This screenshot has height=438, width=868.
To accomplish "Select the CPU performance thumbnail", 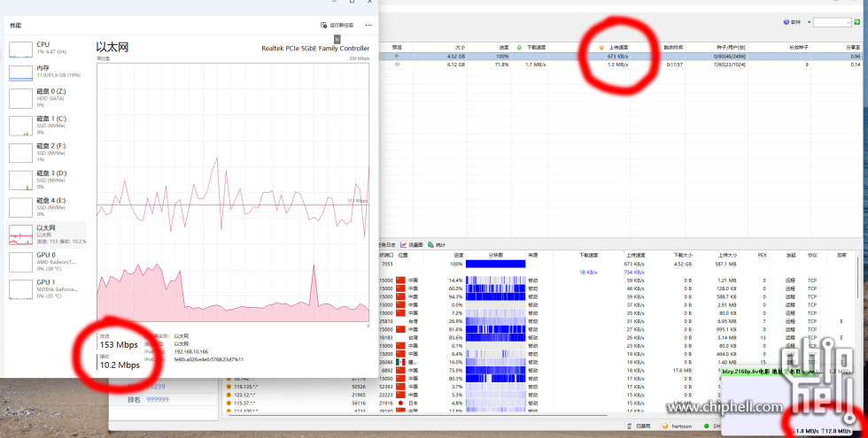I will tap(19, 50).
